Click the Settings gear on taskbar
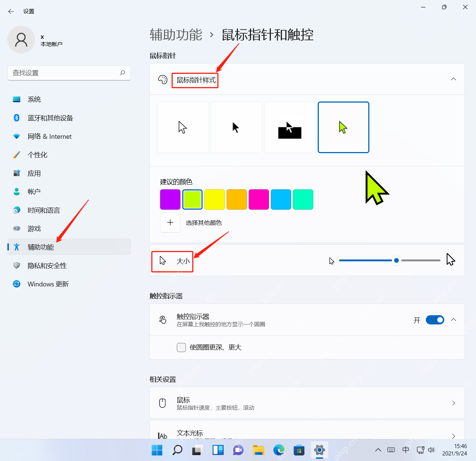 [320, 450]
